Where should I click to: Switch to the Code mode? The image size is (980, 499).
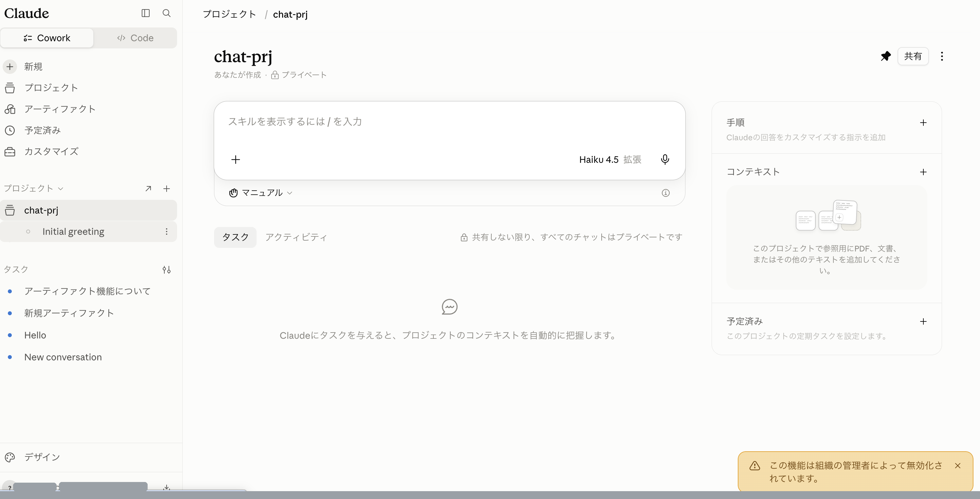(135, 38)
